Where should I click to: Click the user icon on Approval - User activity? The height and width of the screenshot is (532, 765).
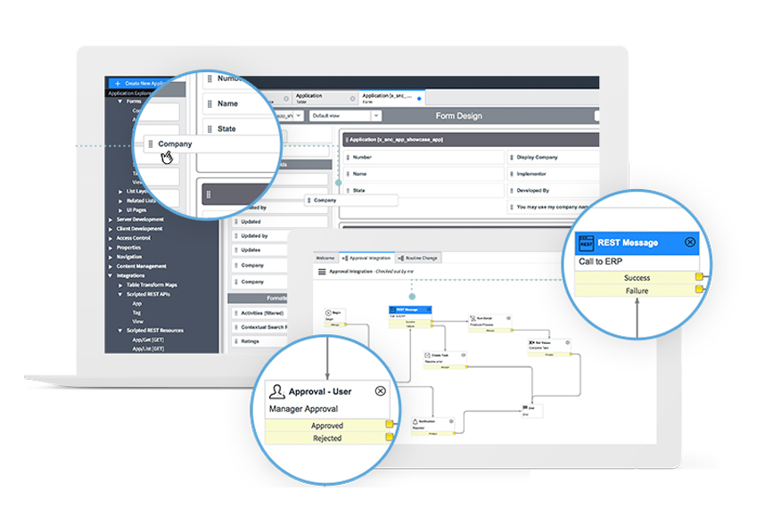click(276, 391)
